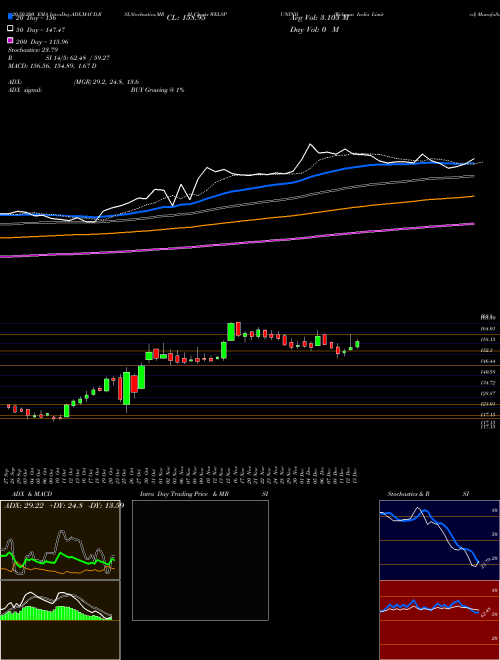This screenshot has height=660, width=500.
Task: Click the peak of the white price line
Action: [x=311, y=144]
